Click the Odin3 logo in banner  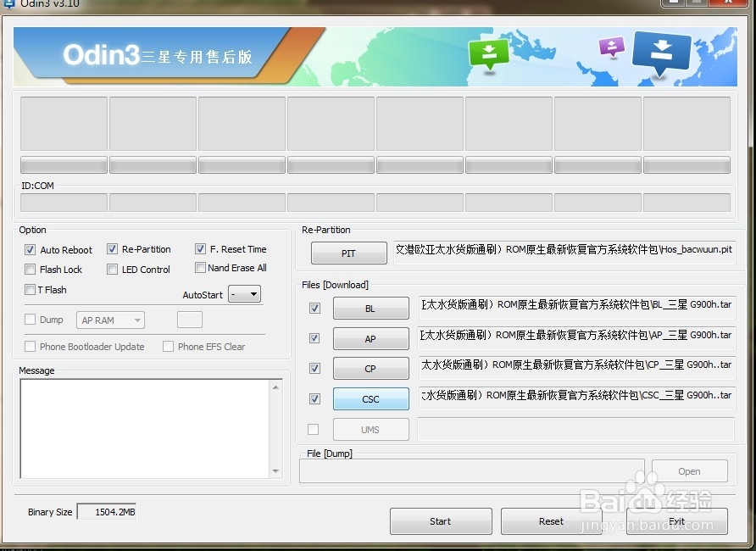tap(102, 54)
